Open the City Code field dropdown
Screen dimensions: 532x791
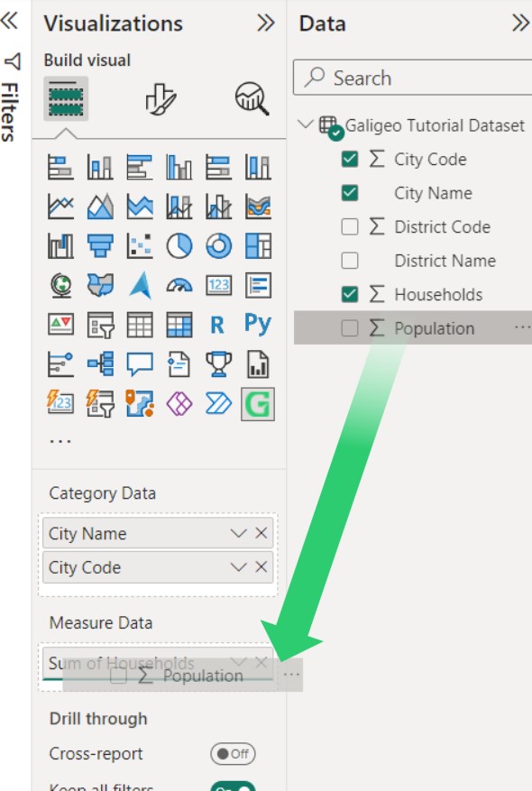click(238, 567)
